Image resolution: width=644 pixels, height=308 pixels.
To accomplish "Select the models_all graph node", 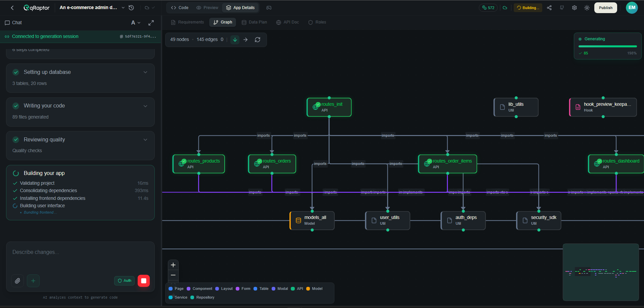I will click(312, 221).
